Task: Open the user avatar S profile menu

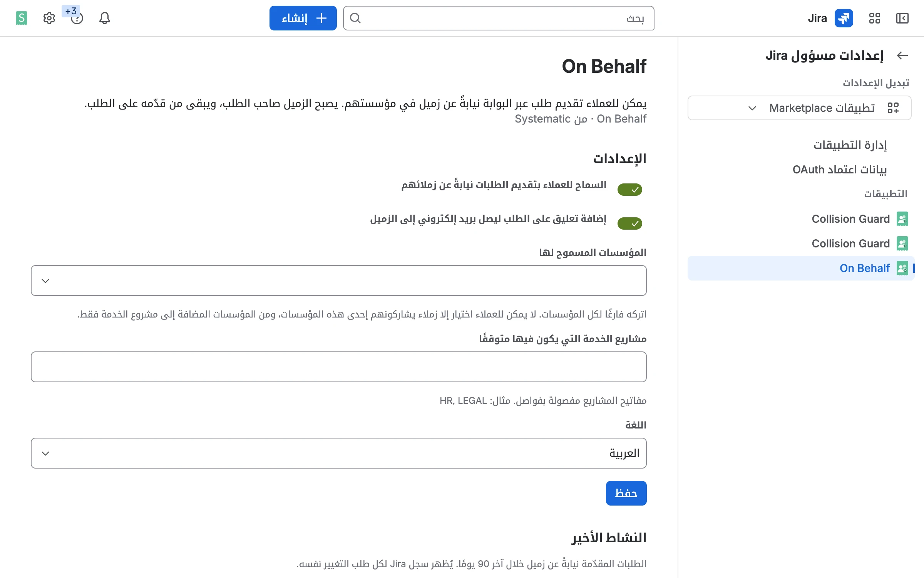Action: [22, 18]
